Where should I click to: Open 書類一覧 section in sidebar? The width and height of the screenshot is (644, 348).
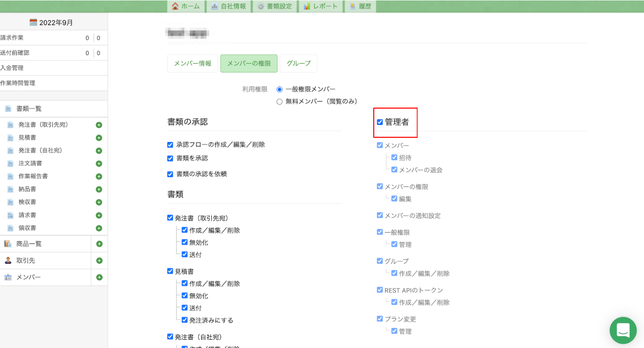pos(29,109)
